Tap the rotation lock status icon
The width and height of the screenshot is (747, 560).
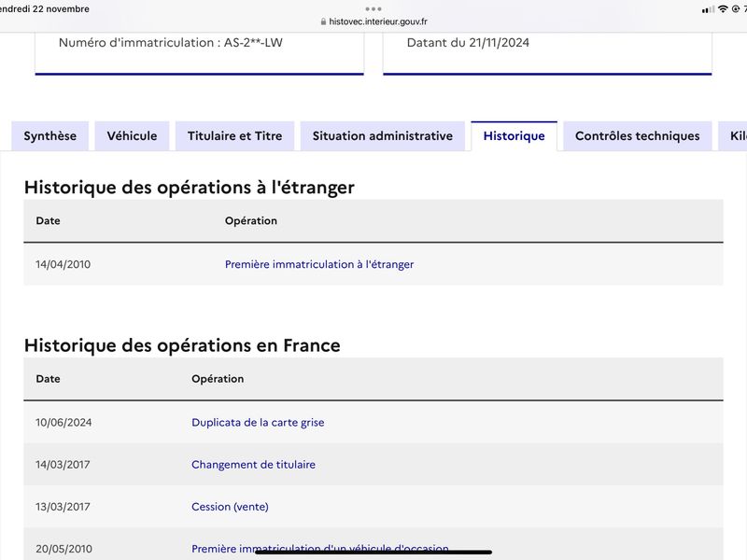tap(736, 9)
